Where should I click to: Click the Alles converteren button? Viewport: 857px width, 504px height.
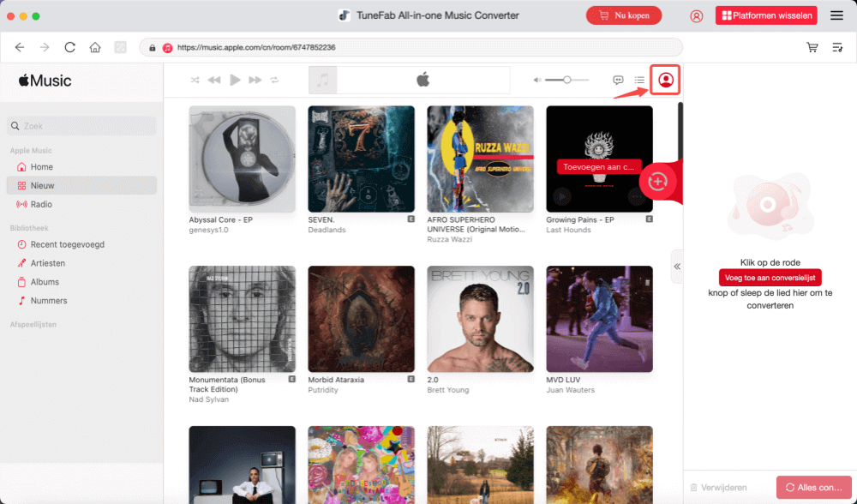[x=814, y=487]
